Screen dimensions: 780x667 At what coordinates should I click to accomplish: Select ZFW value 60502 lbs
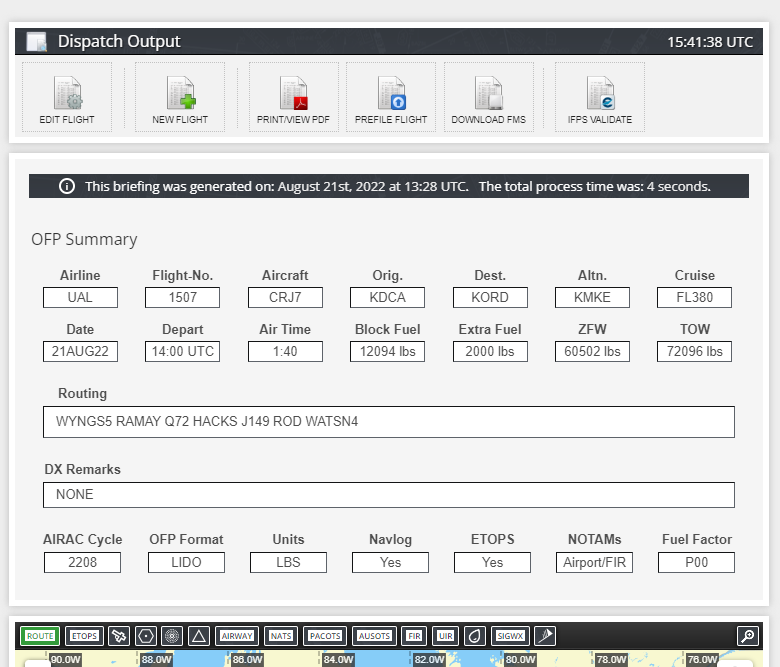592,352
